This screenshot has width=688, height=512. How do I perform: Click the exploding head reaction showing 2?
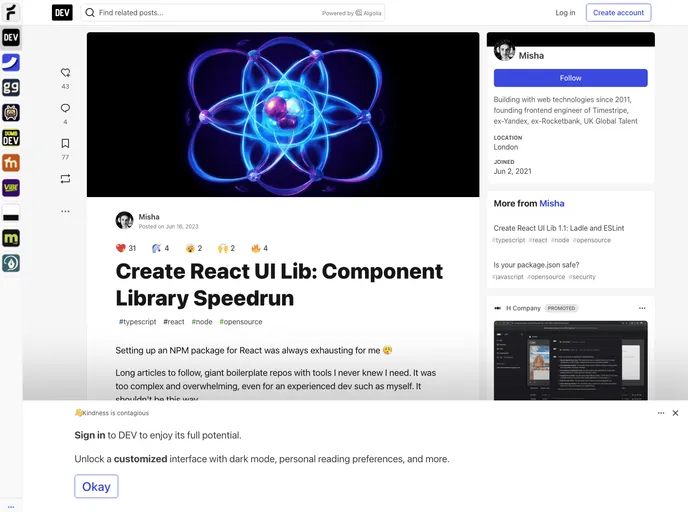point(194,248)
